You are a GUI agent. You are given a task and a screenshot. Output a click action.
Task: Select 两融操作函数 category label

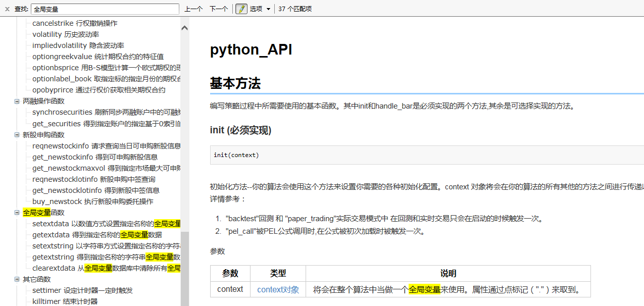pos(43,101)
